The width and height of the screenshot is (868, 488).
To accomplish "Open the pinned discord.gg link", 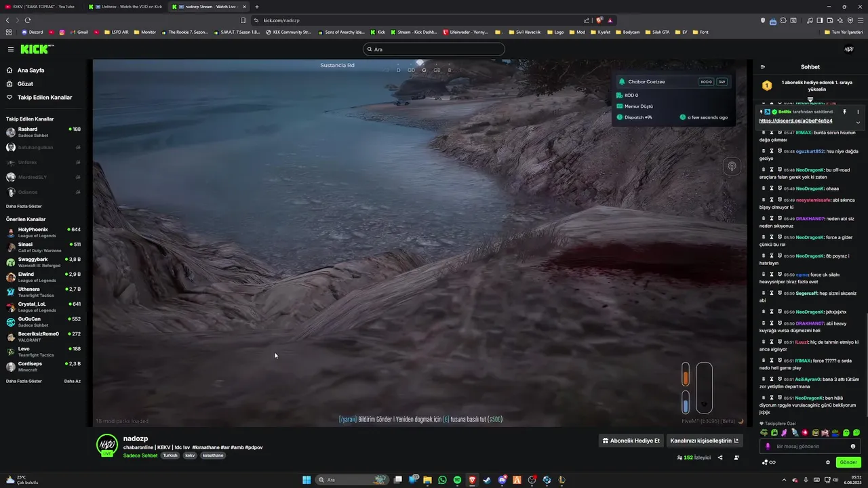I will [x=795, y=121].
